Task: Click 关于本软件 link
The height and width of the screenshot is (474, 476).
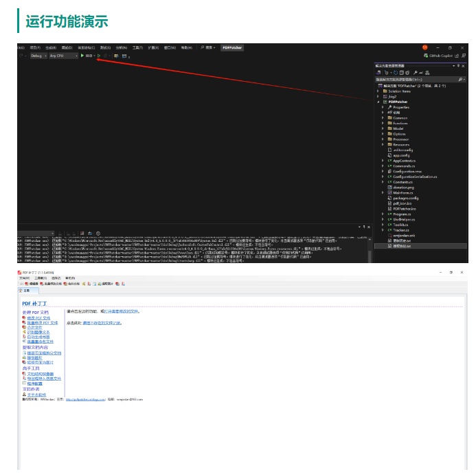Action: coord(36,395)
